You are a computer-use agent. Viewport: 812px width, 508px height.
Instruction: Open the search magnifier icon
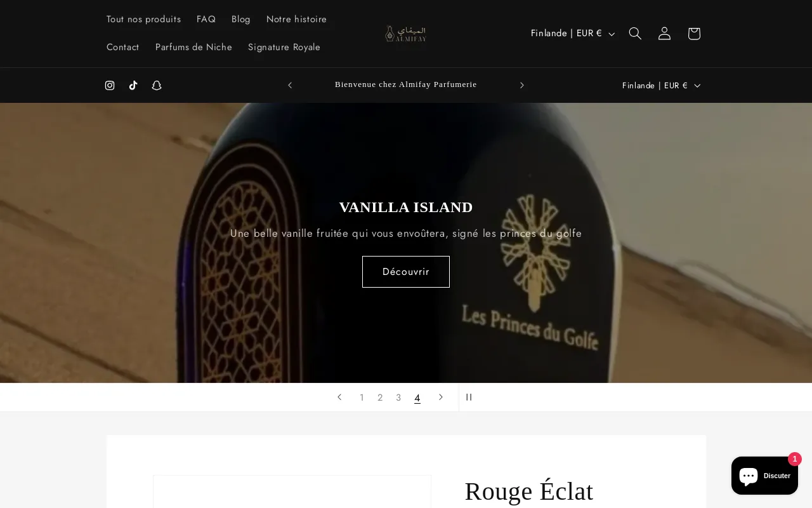click(635, 34)
